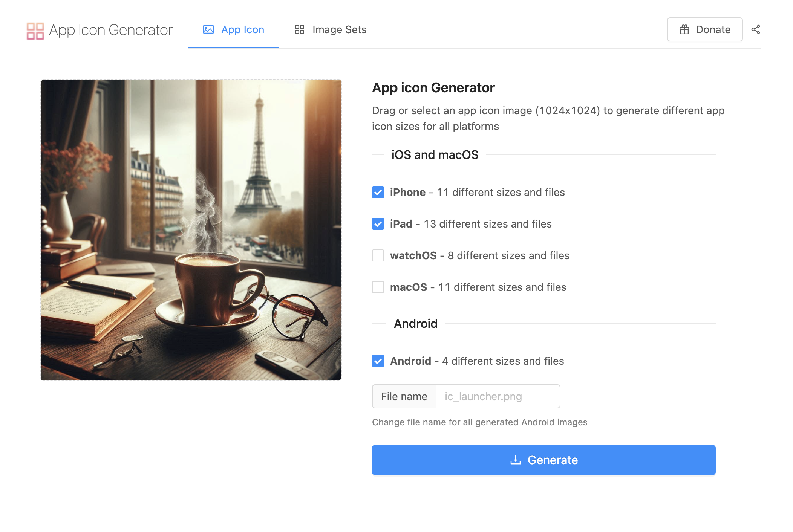Click the File name label addon
Image resolution: width=793 pixels, height=532 pixels.
point(404,396)
